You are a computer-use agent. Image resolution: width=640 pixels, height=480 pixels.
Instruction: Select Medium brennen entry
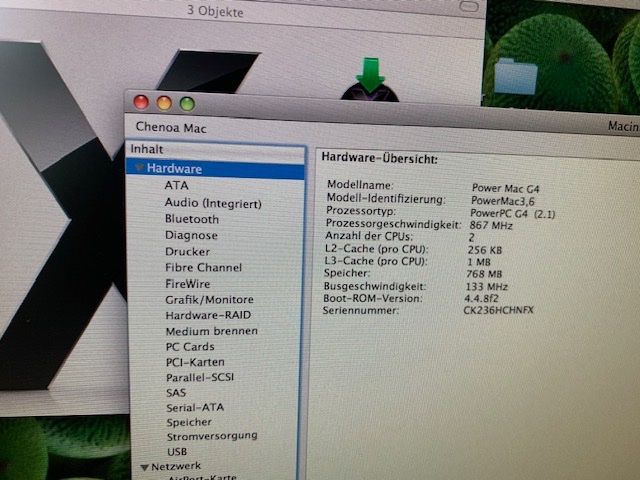click(211, 331)
